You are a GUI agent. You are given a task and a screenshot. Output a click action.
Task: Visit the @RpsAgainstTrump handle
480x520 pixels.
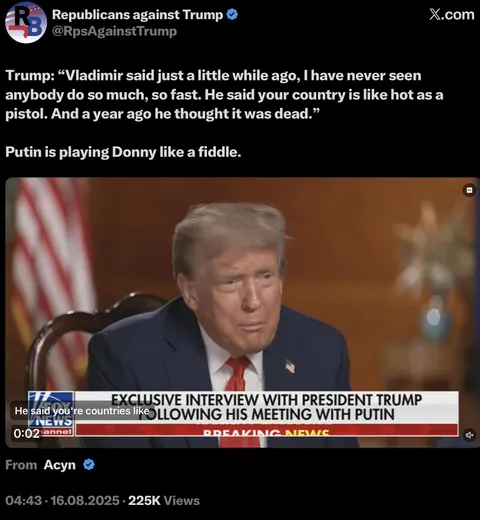click(x=114, y=31)
